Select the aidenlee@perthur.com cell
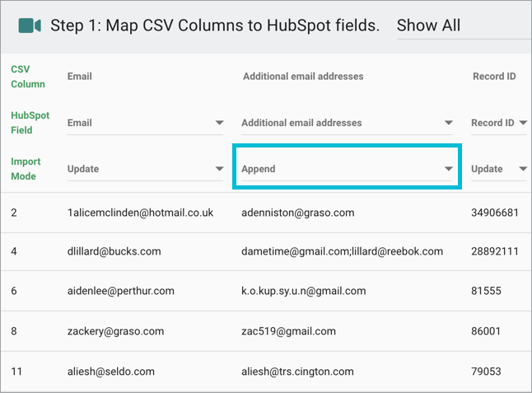 click(121, 291)
